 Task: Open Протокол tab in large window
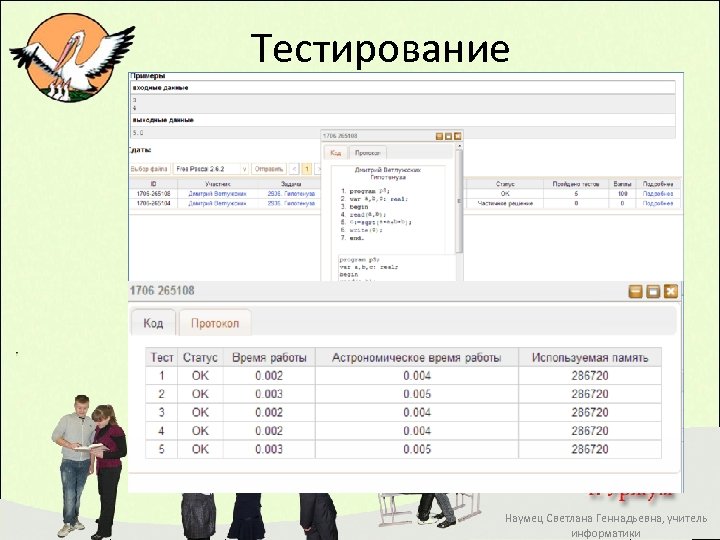click(215, 323)
